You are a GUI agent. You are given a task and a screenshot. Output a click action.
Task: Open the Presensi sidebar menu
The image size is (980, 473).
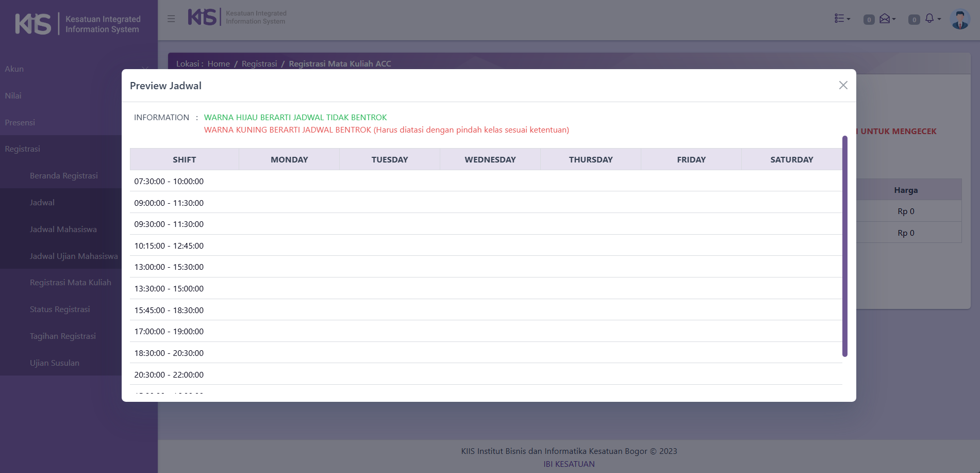tap(20, 122)
